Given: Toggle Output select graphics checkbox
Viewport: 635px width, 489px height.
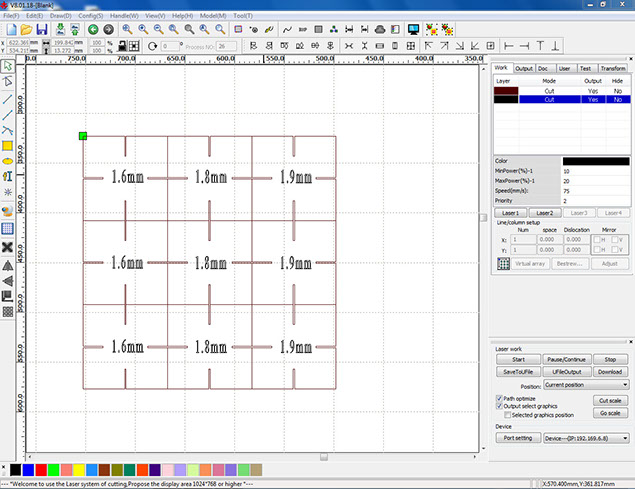Looking at the screenshot, I should tap(499, 406).
